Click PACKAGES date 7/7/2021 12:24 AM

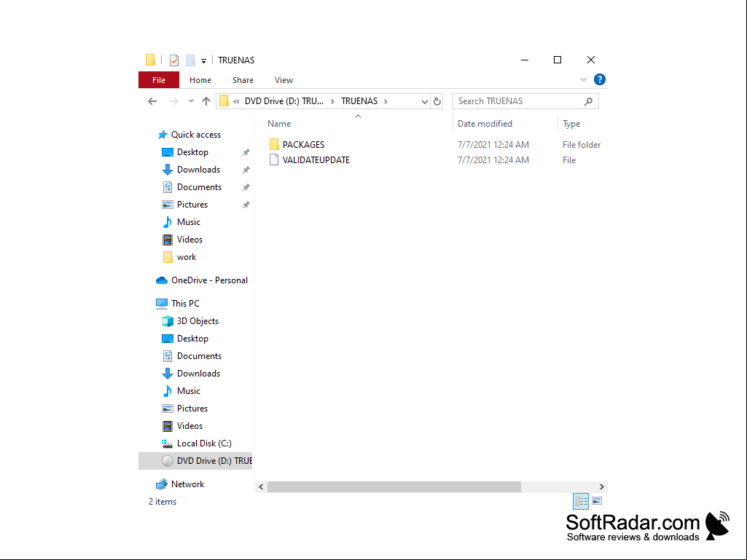pos(493,144)
